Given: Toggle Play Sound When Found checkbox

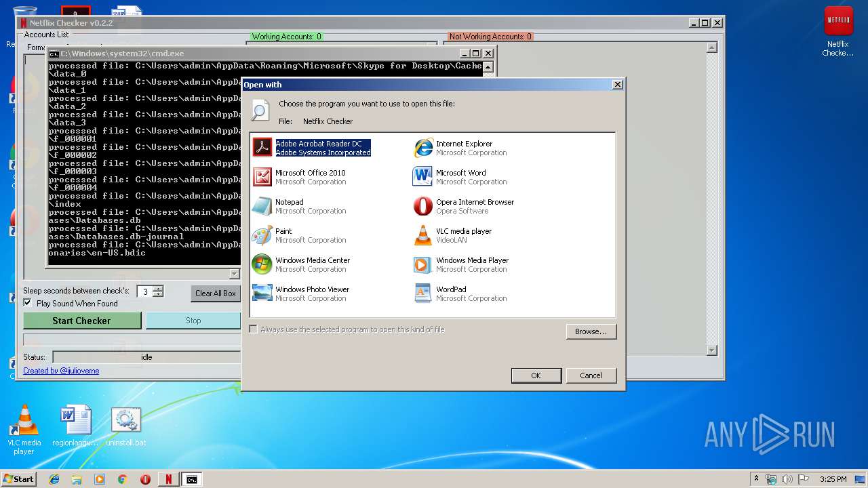Looking at the screenshot, I should [x=28, y=303].
